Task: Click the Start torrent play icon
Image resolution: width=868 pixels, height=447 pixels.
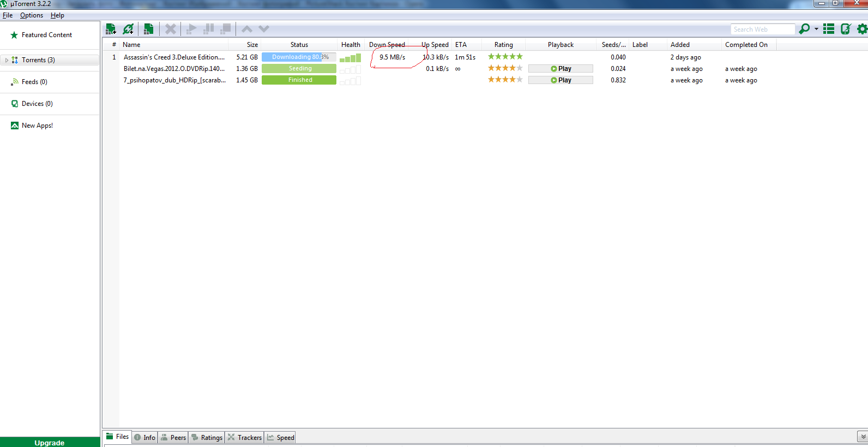Action: pyautogui.click(x=191, y=29)
